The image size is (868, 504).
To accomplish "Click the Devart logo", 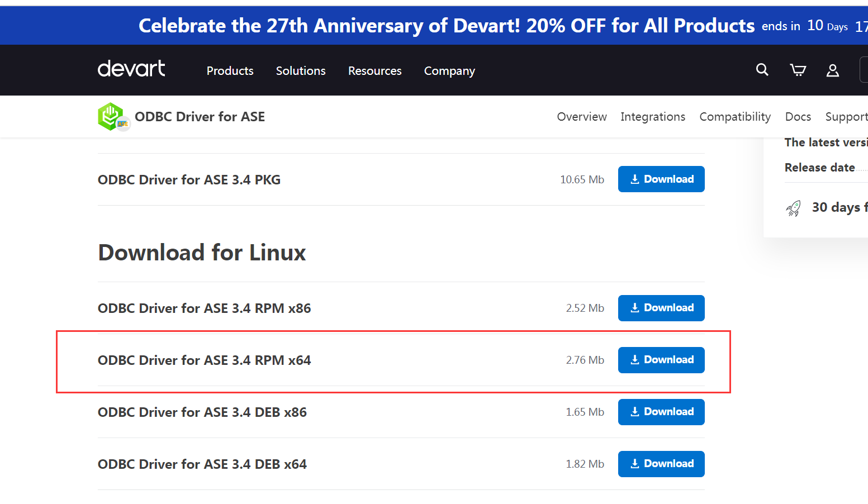I will pos(131,69).
